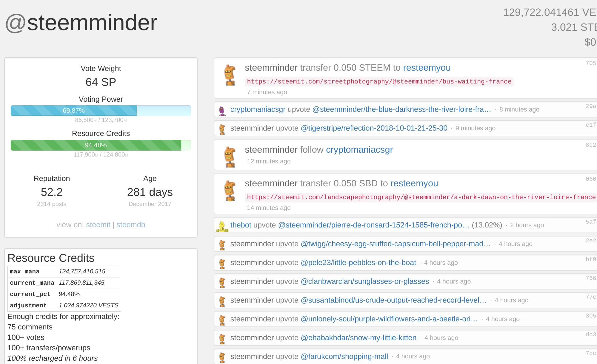Click the 117,900M / 124,800M credits text

[x=101, y=155]
